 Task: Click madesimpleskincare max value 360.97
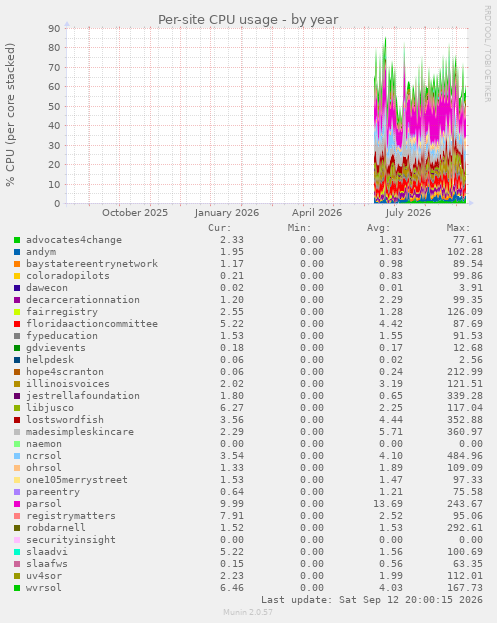(x=465, y=432)
